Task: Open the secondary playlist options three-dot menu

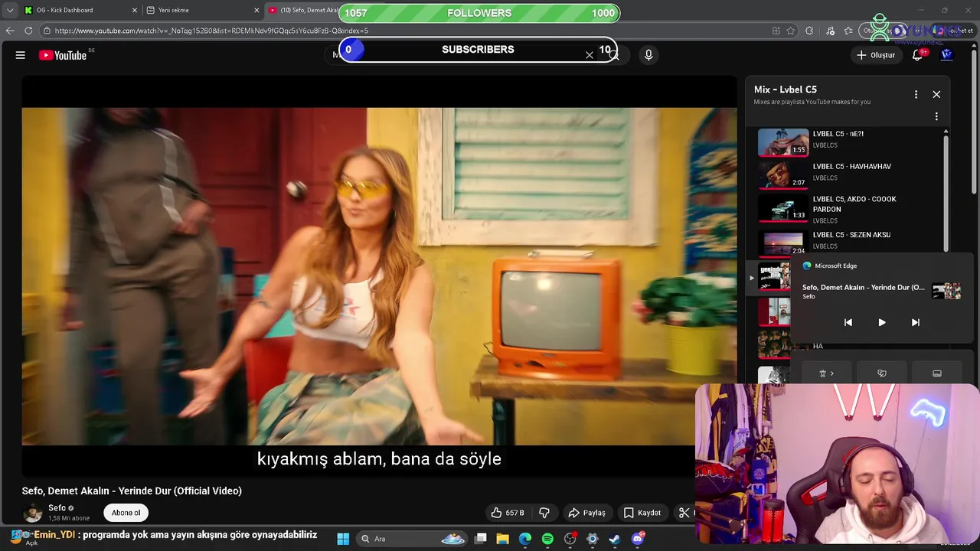Action: (936, 116)
